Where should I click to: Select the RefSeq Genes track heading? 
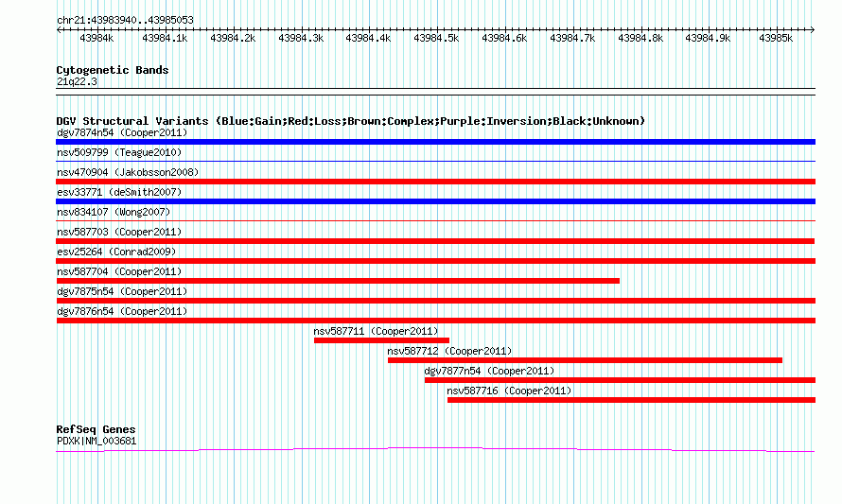coord(96,429)
